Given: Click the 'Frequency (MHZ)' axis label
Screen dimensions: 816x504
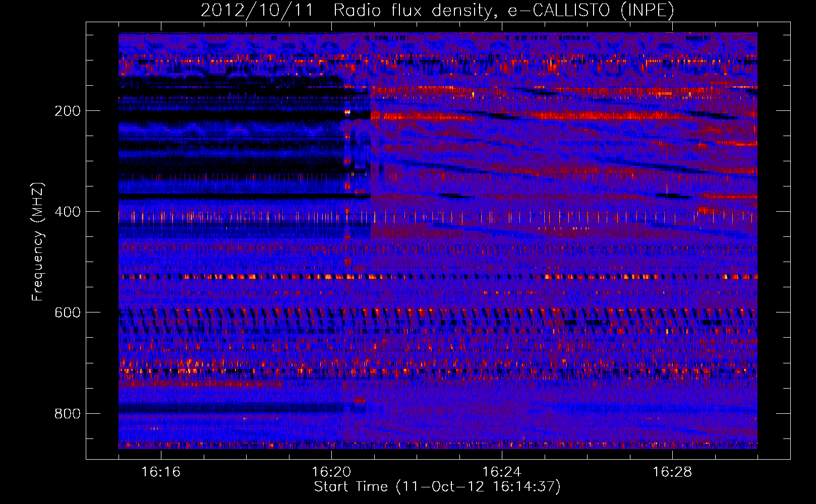Looking at the screenshot, I should (x=38, y=242).
